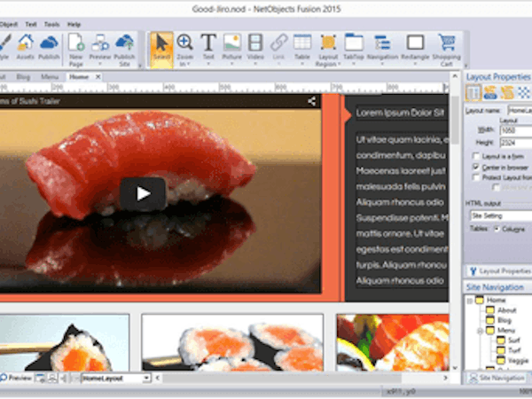Select Veggie page in Site Navigation

point(519,360)
